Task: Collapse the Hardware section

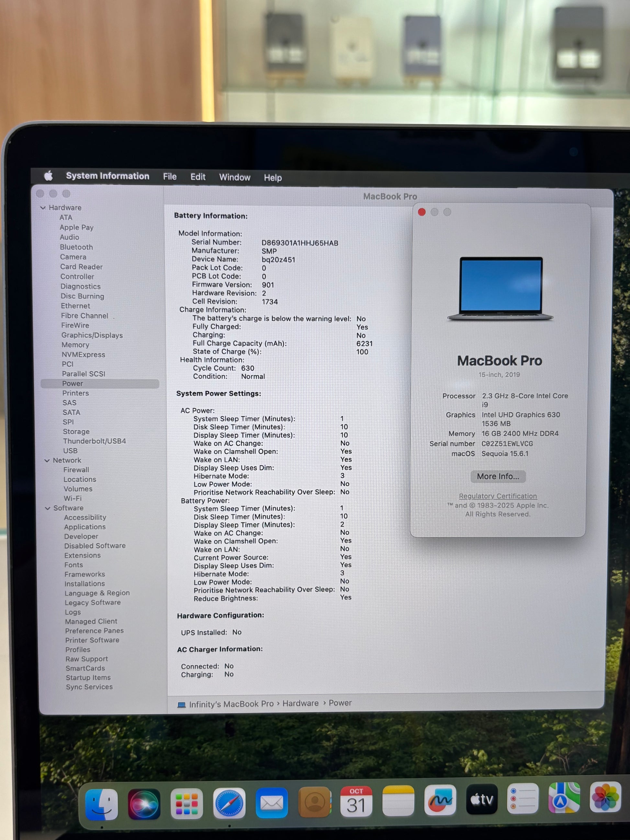Action: point(43,208)
